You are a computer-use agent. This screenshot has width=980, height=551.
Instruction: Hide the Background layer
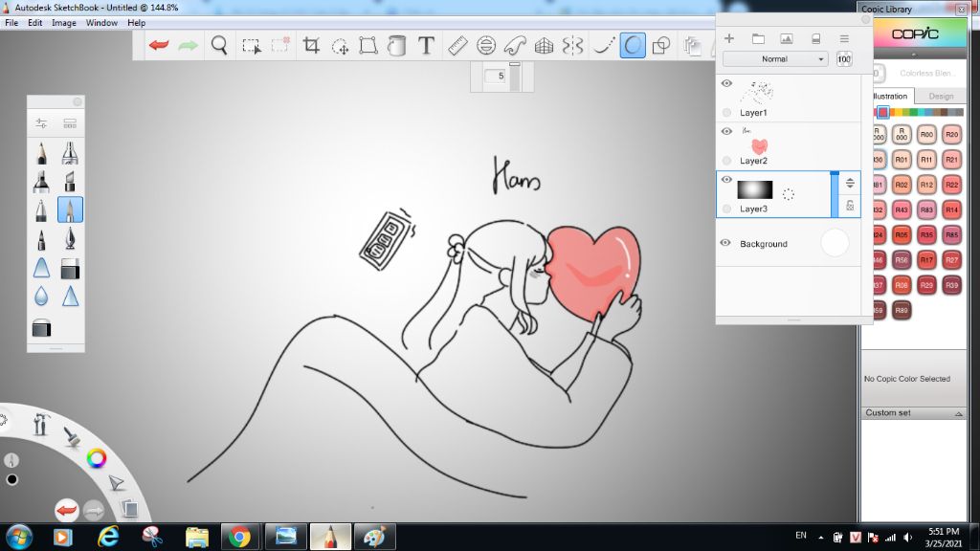725,243
